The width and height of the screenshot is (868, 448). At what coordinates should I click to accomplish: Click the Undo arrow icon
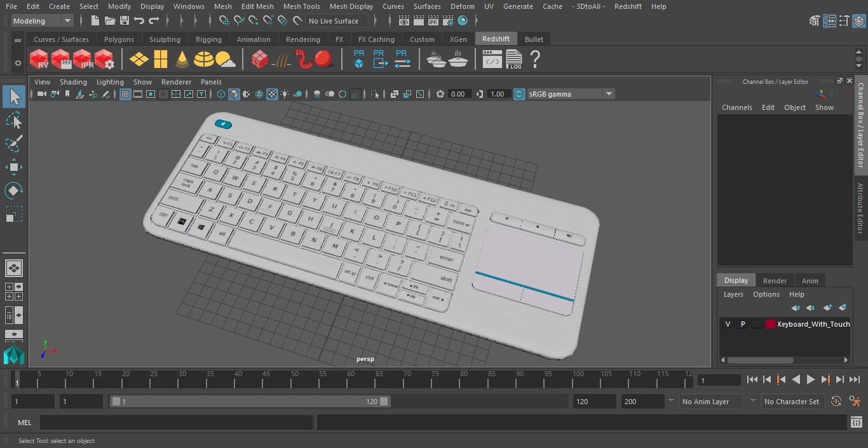(x=139, y=21)
